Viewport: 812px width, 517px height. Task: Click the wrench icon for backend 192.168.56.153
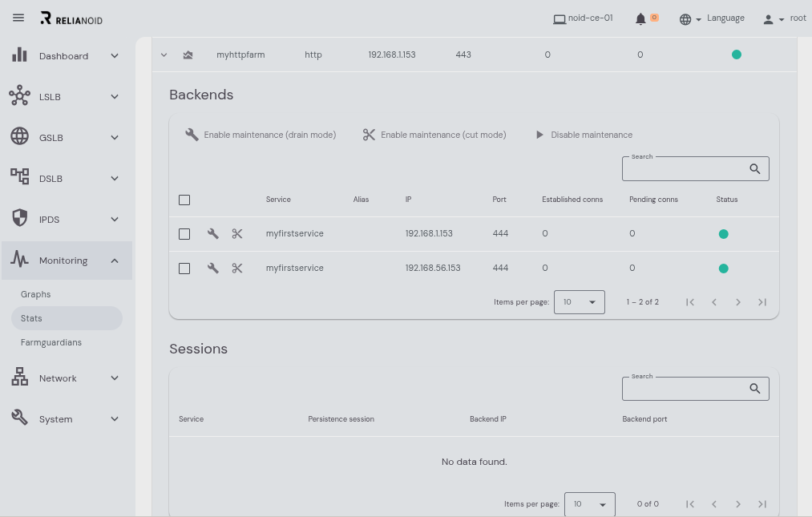(x=213, y=268)
